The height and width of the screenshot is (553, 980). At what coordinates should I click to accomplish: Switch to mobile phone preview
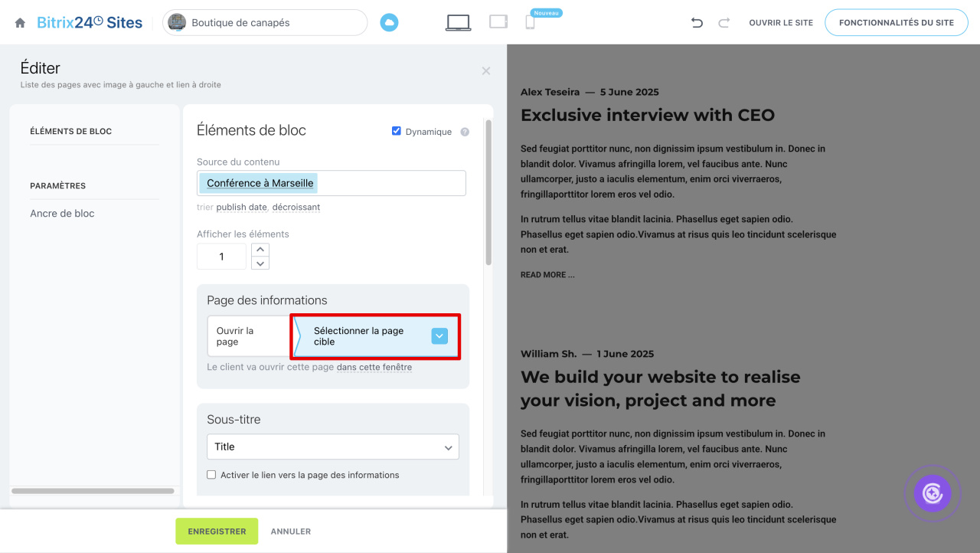(x=530, y=22)
